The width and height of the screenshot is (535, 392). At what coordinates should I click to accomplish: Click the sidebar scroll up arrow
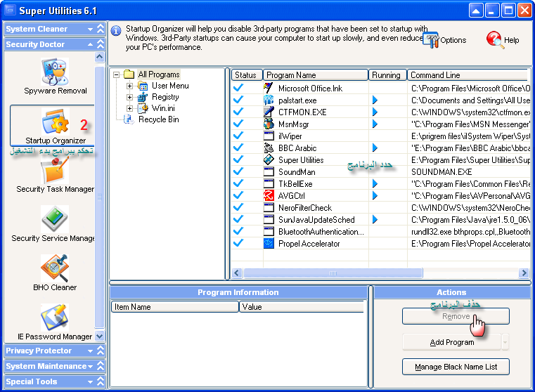(x=100, y=57)
